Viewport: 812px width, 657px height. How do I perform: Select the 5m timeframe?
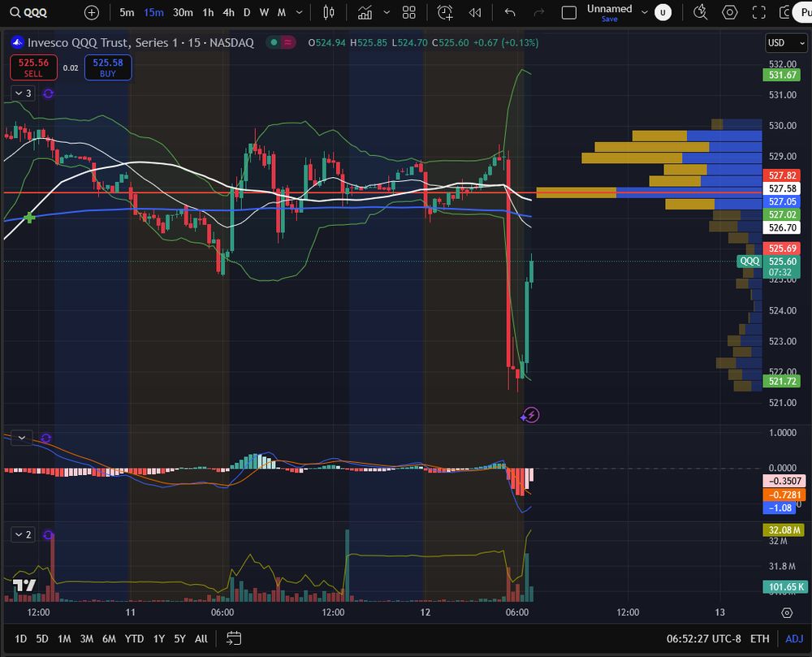click(x=127, y=12)
